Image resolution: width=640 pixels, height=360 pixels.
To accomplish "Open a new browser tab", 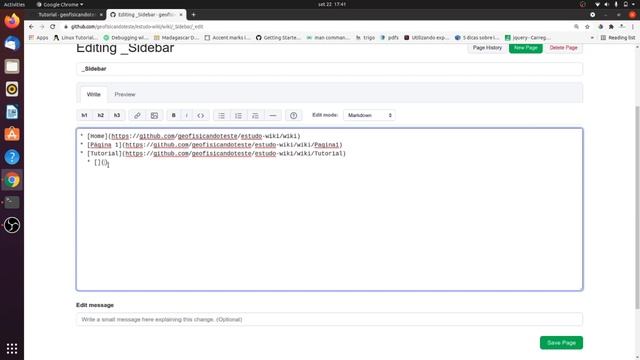I will click(193, 15).
